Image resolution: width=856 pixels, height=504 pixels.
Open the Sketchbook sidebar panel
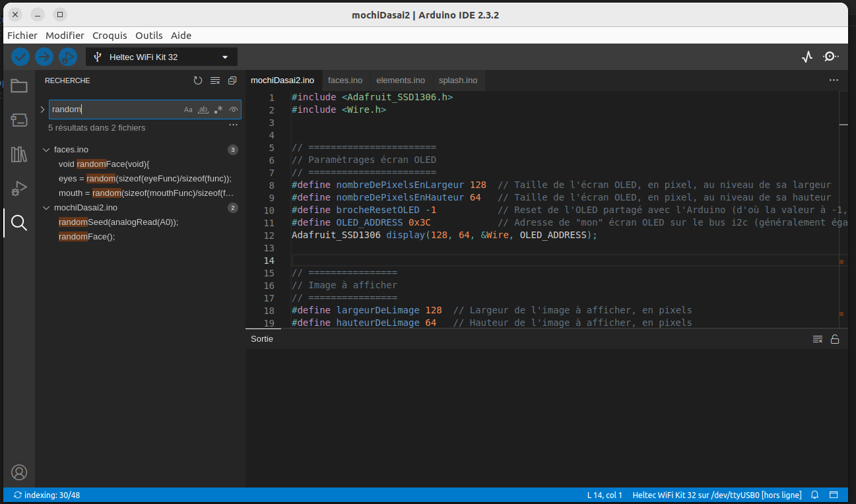tap(18, 86)
